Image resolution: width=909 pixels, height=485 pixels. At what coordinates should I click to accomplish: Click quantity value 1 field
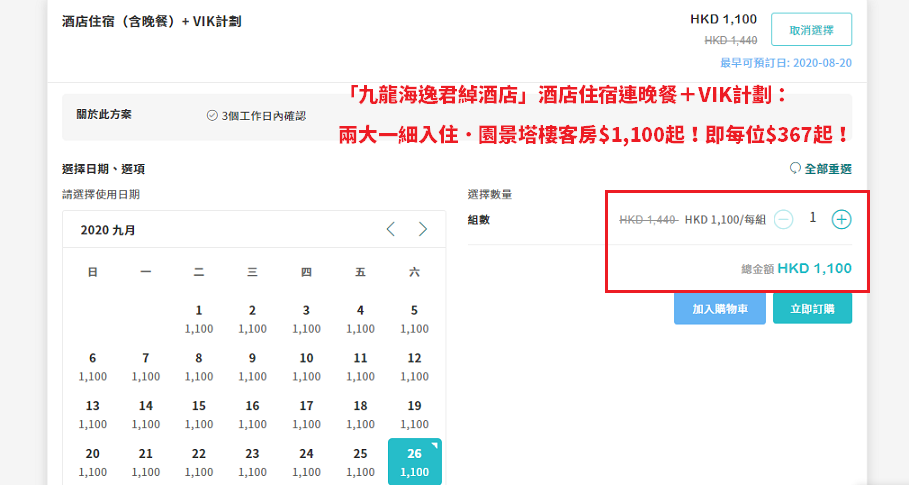click(813, 218)
